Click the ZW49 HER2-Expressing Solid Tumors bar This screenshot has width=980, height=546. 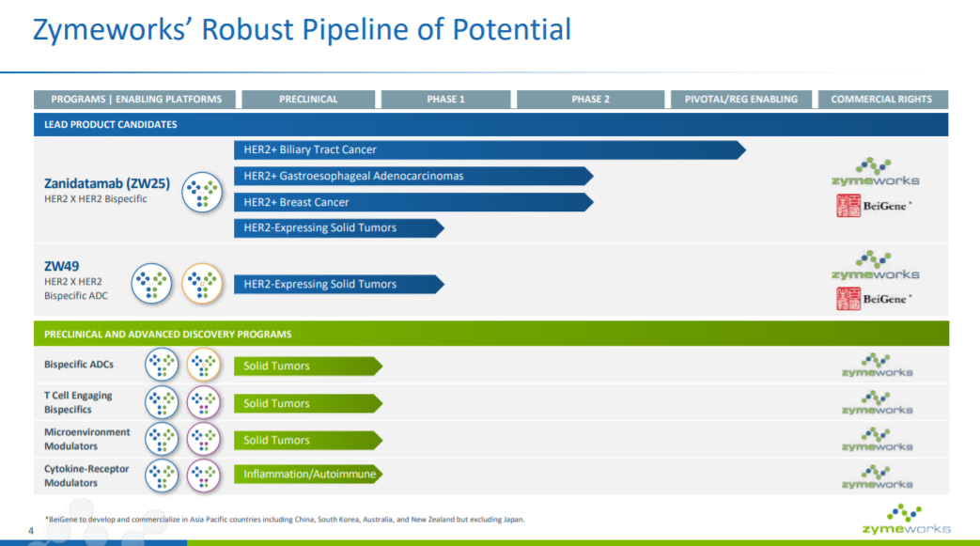[x=339, y=285]
